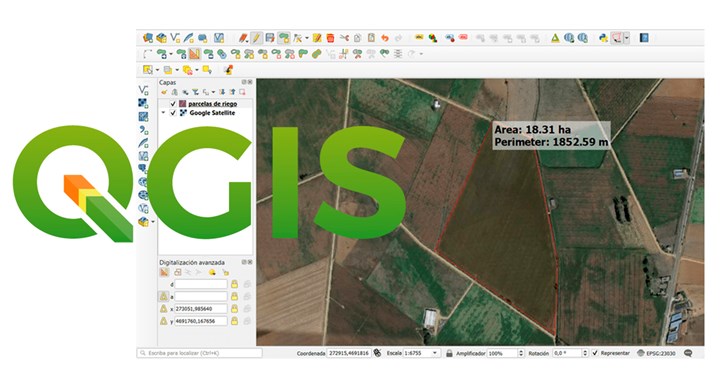The image size is (725, 375).
Task: Toggle the Representar render checkbox
Action: [595, 353]
